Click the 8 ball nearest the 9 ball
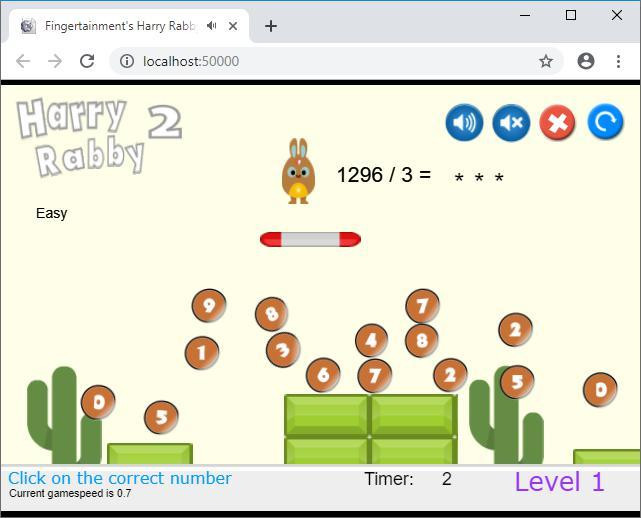This screenshot has width=641, height=518. (271, 314)
